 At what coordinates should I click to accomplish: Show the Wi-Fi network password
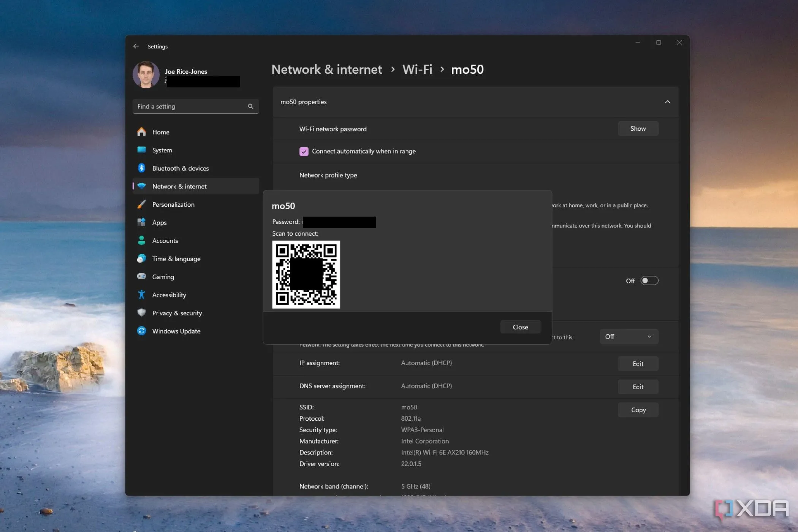[x=638, y=128]
